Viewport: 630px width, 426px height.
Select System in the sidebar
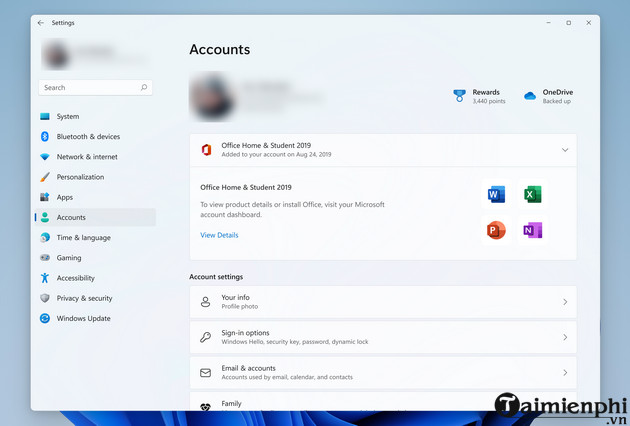click(68, 116)
